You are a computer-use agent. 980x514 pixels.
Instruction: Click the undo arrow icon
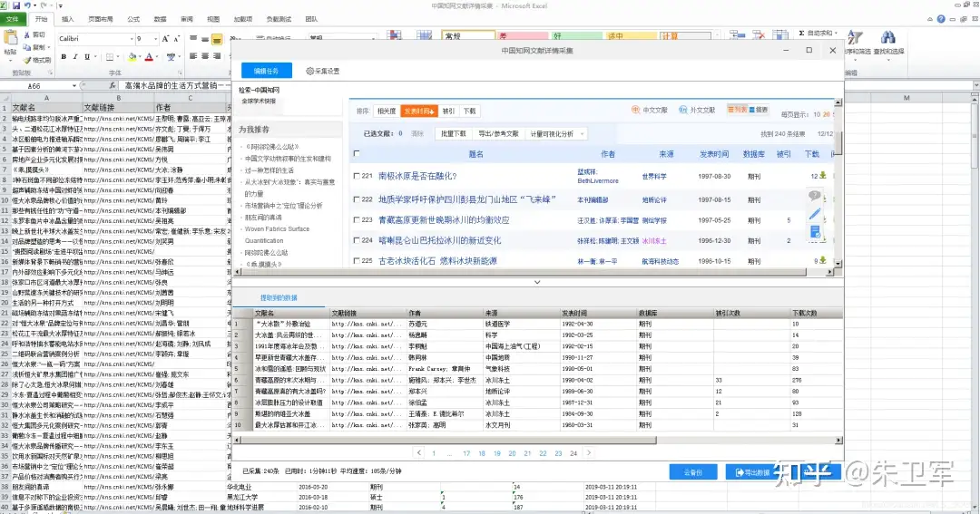point(27,5)
